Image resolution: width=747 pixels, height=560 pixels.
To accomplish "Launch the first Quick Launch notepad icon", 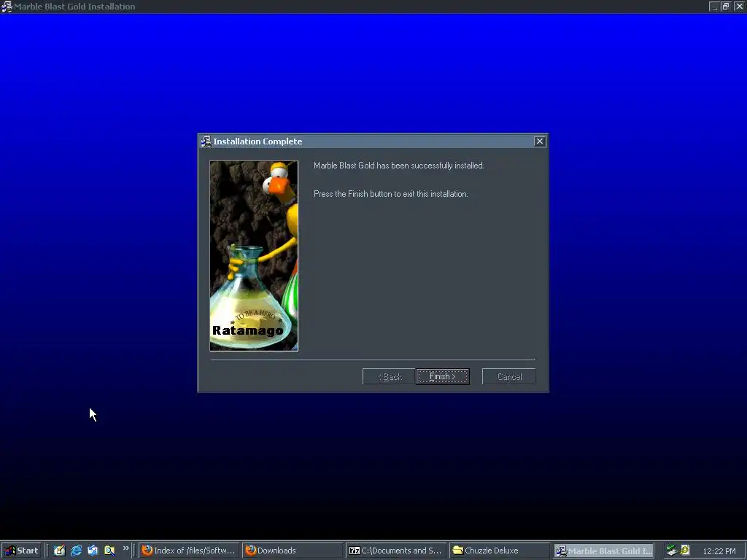I will [59, 551].
